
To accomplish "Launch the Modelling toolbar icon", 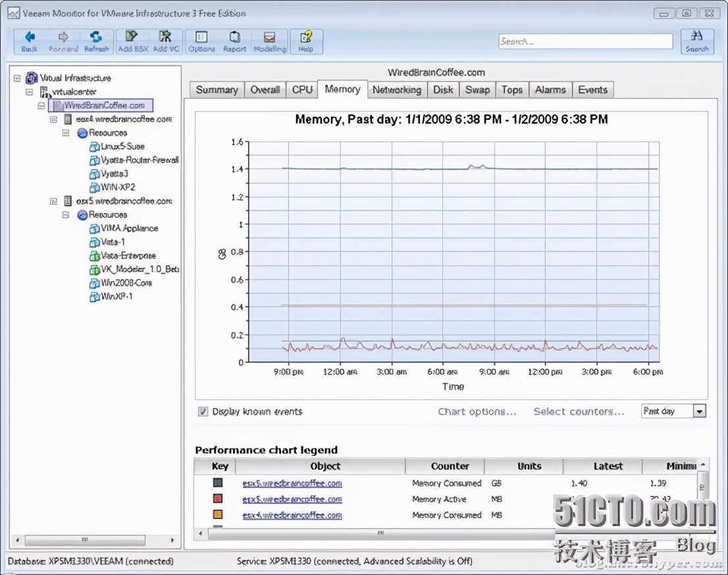I will [x=269, y=37].
